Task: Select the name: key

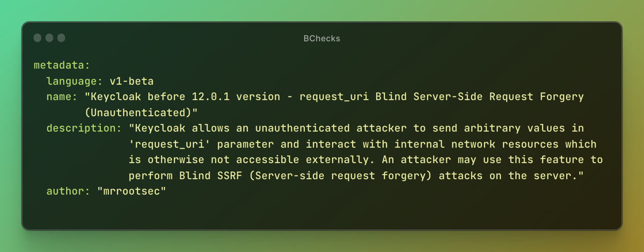Action: 62,97
